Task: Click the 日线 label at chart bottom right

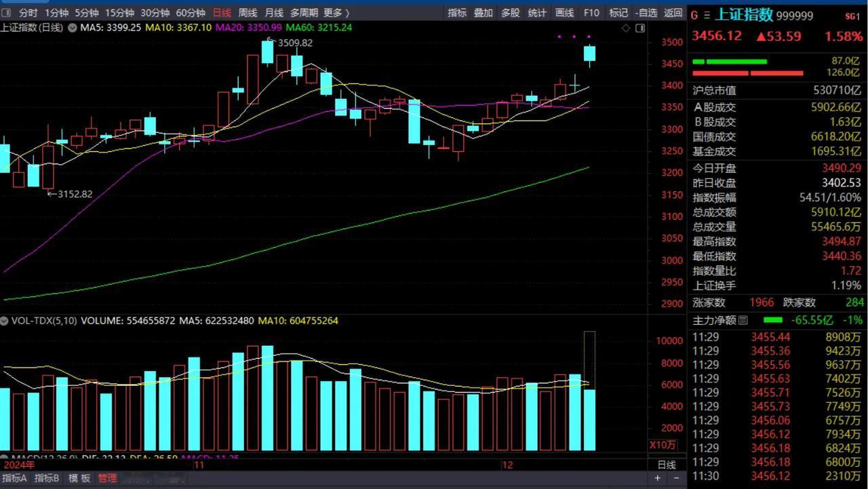Action: click(x=667, y=465)
